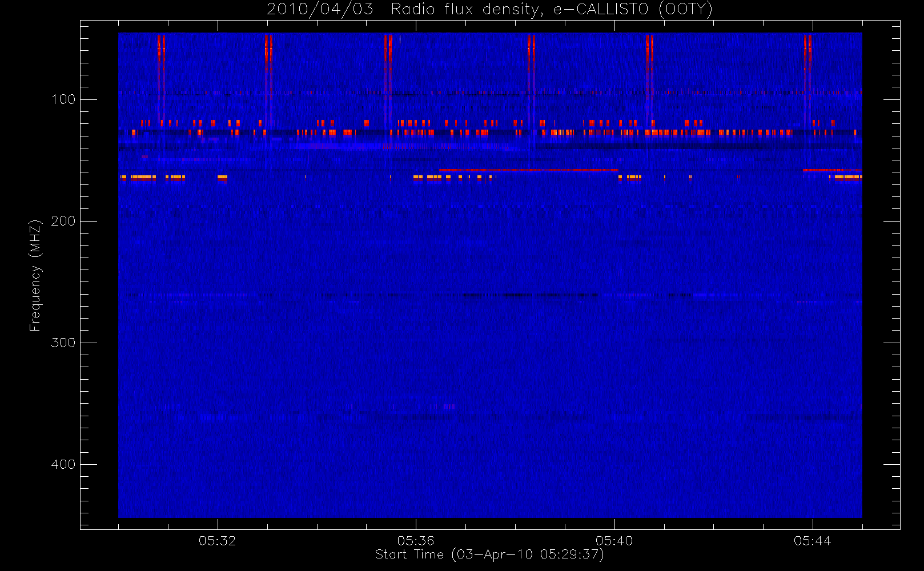Click the long red horizontal line near 05:38
This screenshot has height=571, width=924.
point(529,170)
